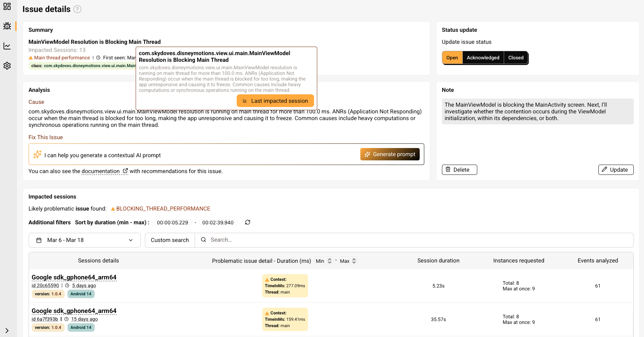The width and height of the screenshot is (644, 337).
Task: Click the external link icon after documentation
Action: (125, 171)
